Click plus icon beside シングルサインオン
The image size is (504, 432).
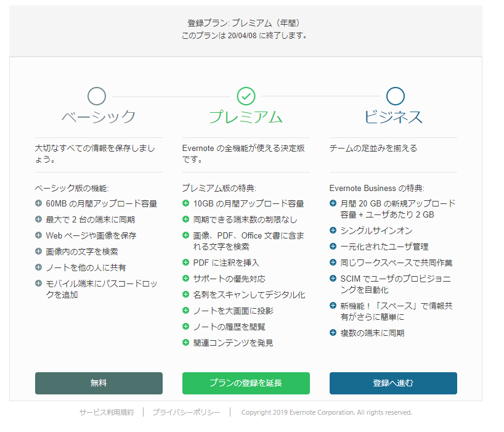coord(333,230)
